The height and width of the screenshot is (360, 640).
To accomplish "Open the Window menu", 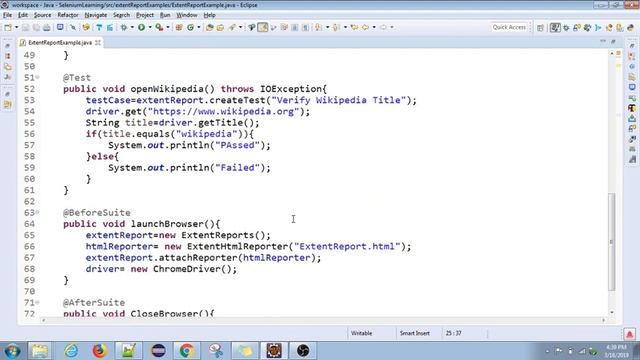I will tap(187, 15).
